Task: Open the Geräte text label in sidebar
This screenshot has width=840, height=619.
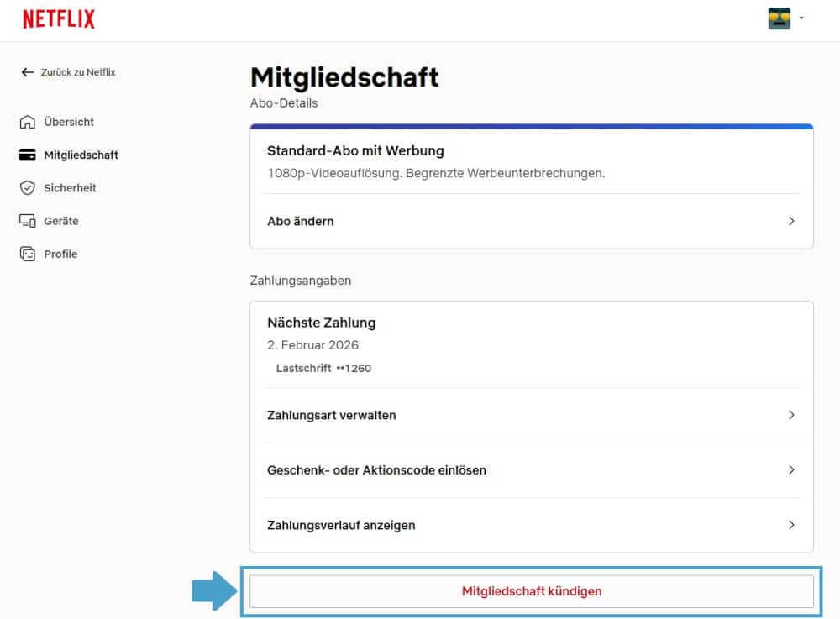Action: (x=61, y=221)
